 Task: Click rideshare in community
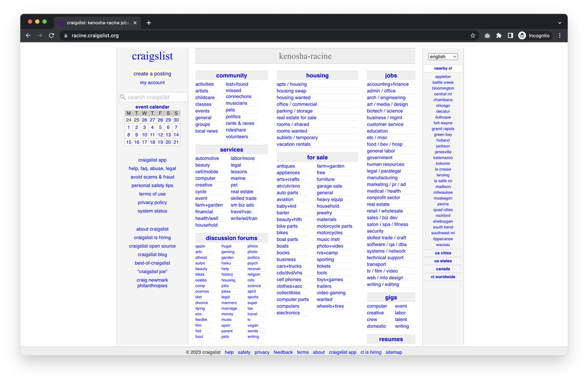coord(236,130)
